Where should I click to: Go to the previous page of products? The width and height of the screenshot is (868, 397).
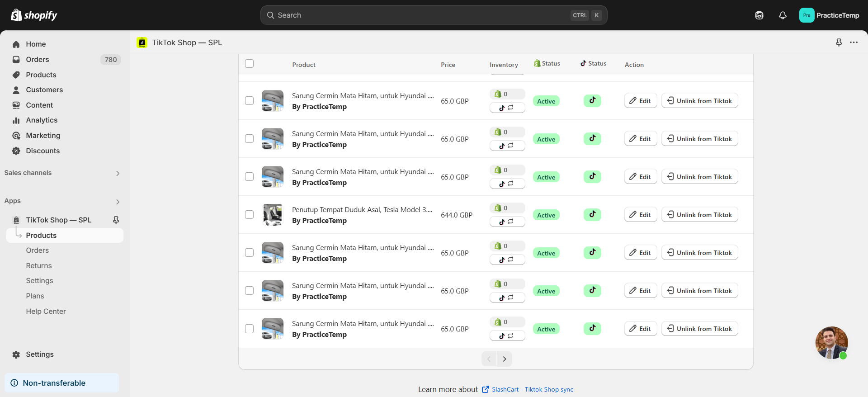click(x=489, y=359)
